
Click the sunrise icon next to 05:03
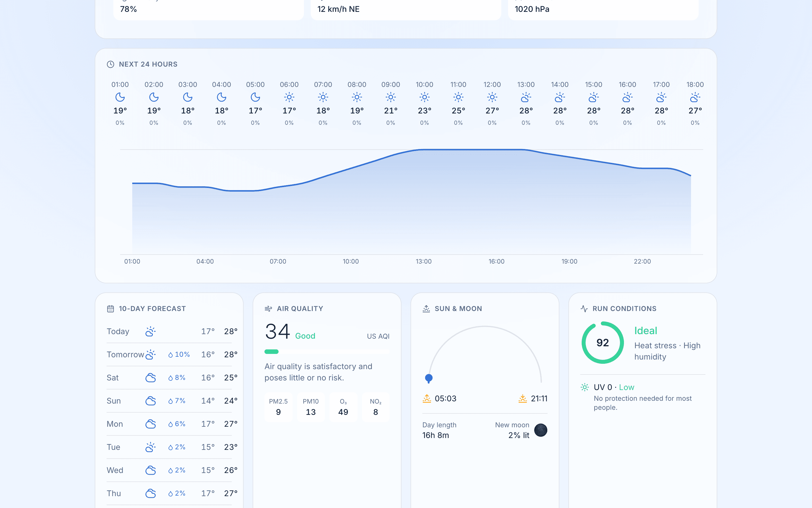point(427,398)
